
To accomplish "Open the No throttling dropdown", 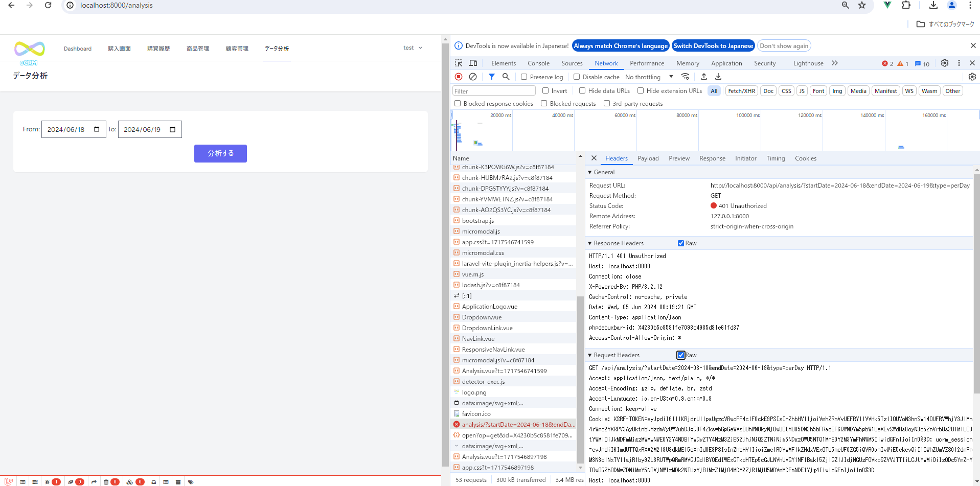I will 649,77.
